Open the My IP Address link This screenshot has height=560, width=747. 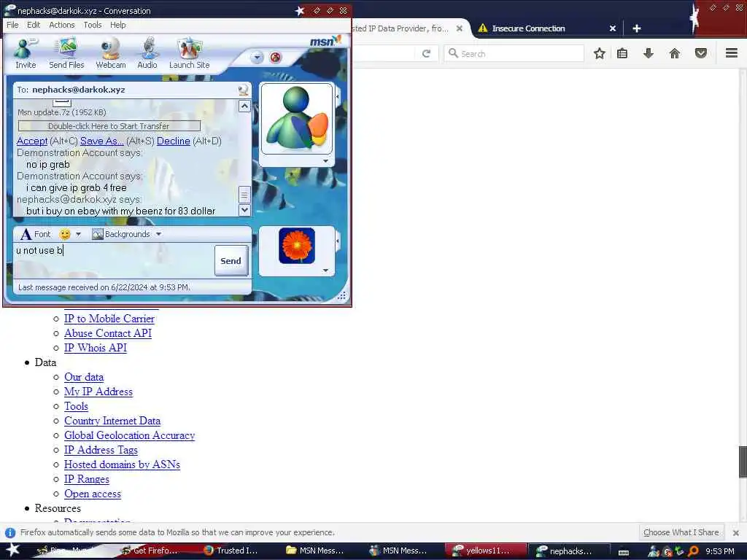(98, 392)
